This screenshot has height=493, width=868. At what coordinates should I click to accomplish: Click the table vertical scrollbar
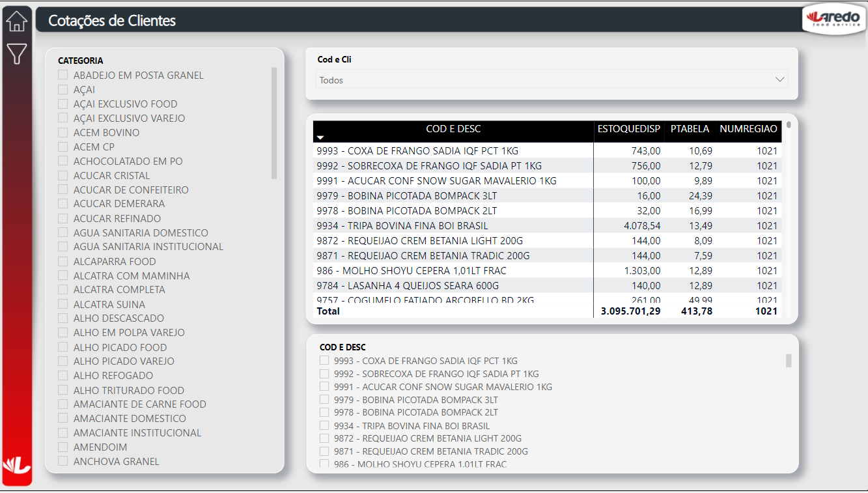[789, 124]
